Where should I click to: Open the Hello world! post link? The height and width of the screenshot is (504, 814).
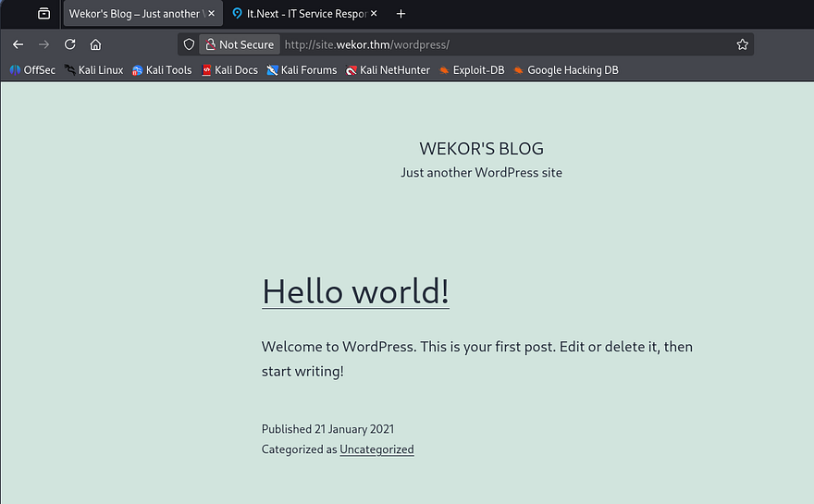pos(355,291)
